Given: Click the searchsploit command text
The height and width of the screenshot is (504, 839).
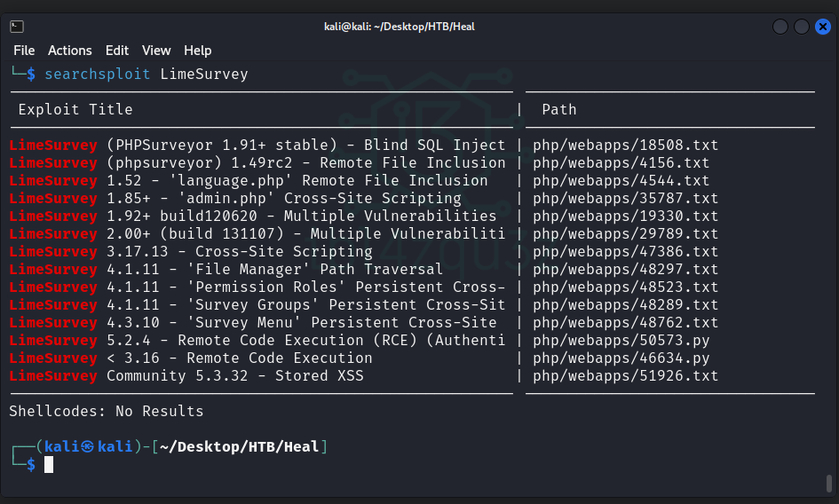Looking at the screenshot, I should (98, 74).
